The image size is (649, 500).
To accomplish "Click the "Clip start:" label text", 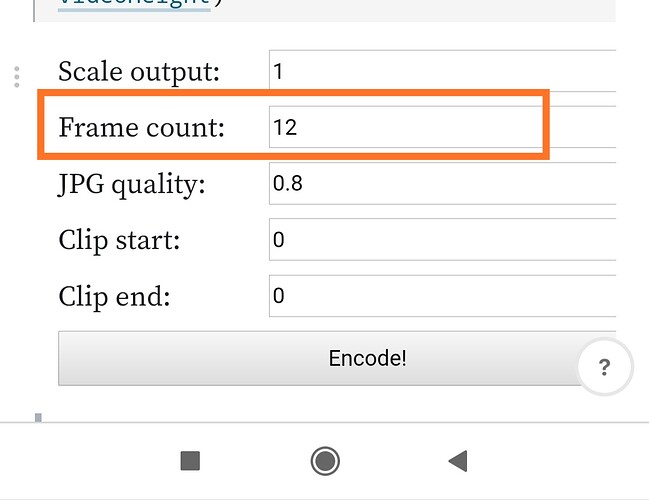I will 119,240.
